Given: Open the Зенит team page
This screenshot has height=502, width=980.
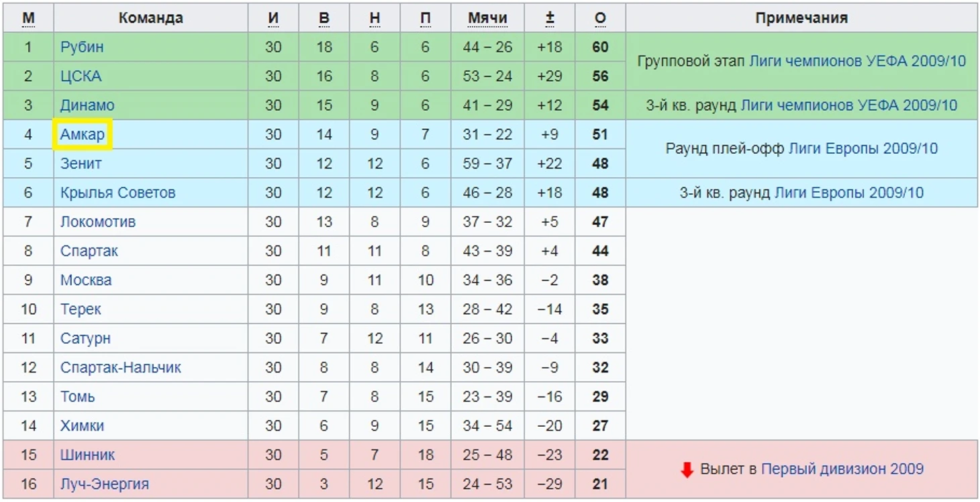Looking at the screenshot, I should 81,163.
